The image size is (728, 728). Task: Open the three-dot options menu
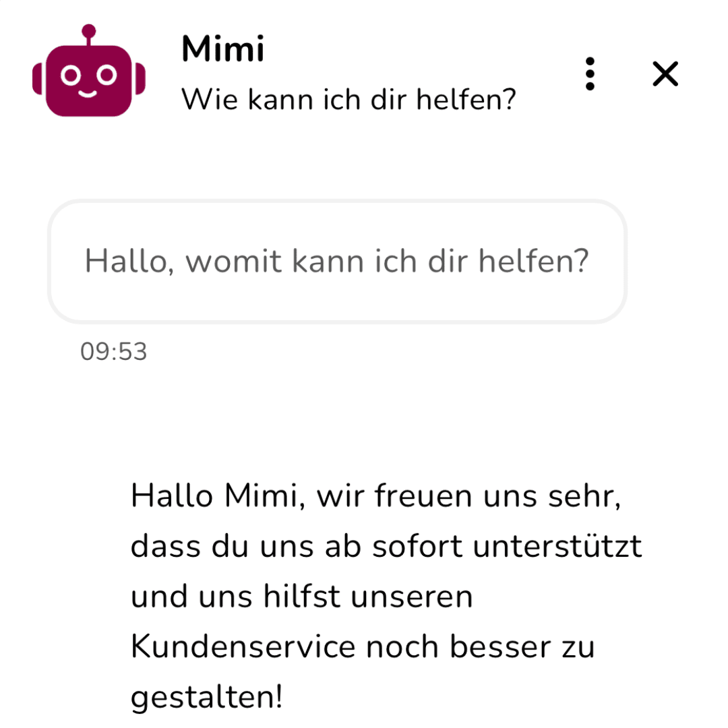tap(590, 73)
